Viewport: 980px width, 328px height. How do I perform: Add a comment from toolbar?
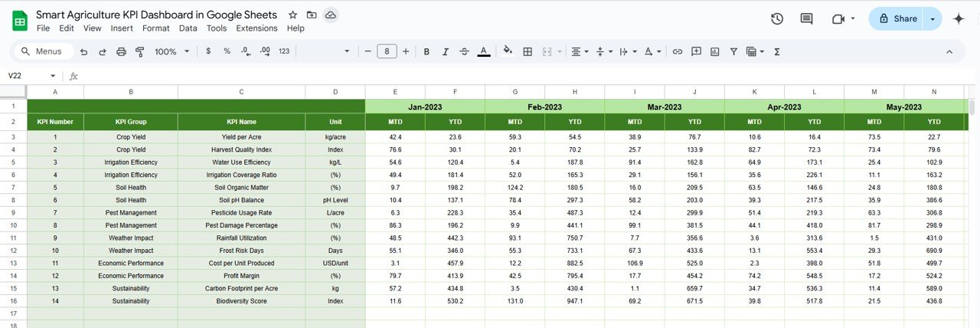pos(696,51)
